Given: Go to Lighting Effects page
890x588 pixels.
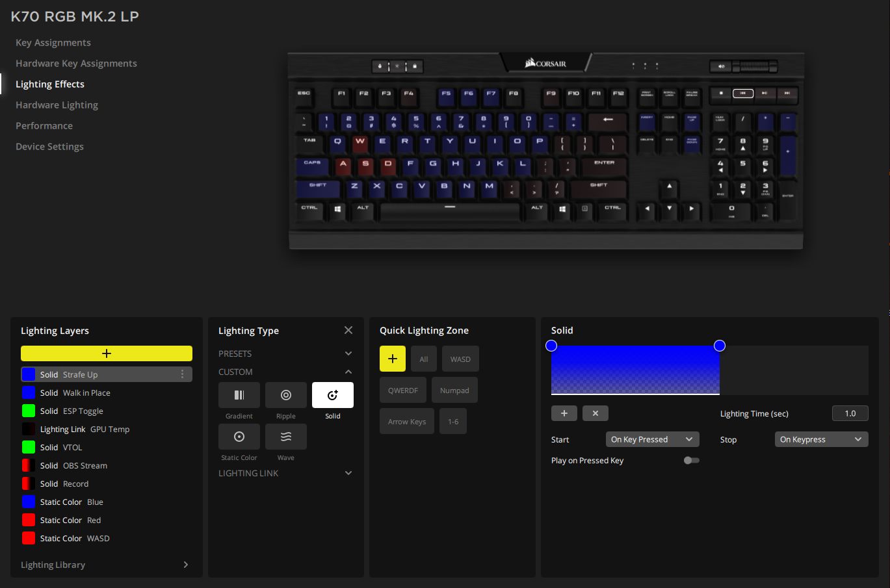Looking at the screenshot, I should [x=50, y=84].
